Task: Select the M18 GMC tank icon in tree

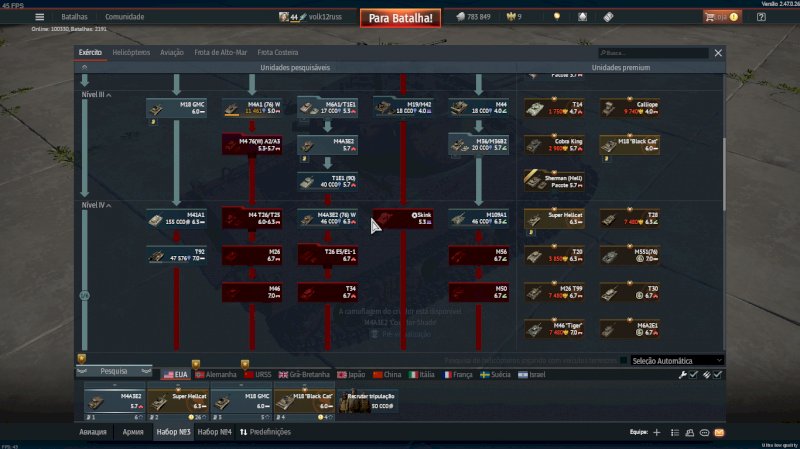Action: click(176, 107)
